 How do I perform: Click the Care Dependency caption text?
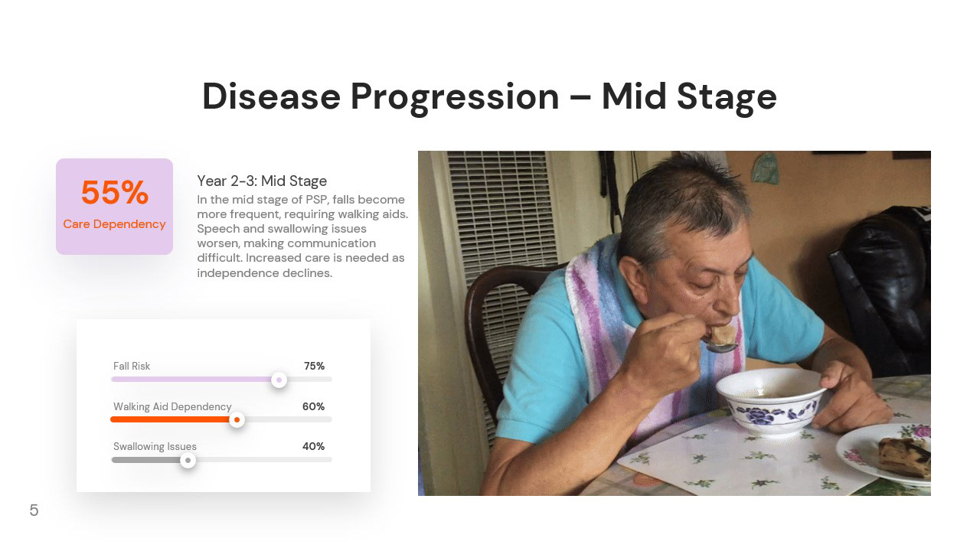114,224
